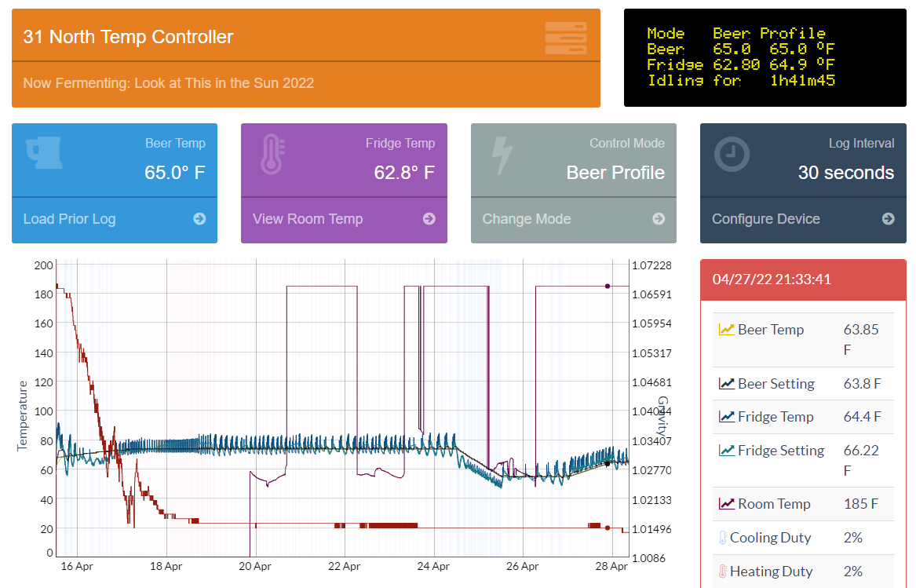
Task: Click the 20 Apr label on chart axis
Action: click(255, 566)
